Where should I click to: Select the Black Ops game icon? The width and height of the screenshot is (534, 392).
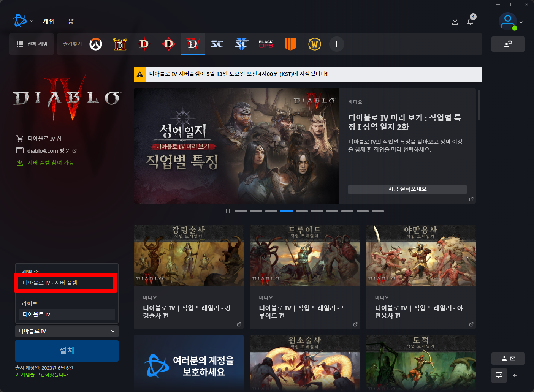click(266, 44)
